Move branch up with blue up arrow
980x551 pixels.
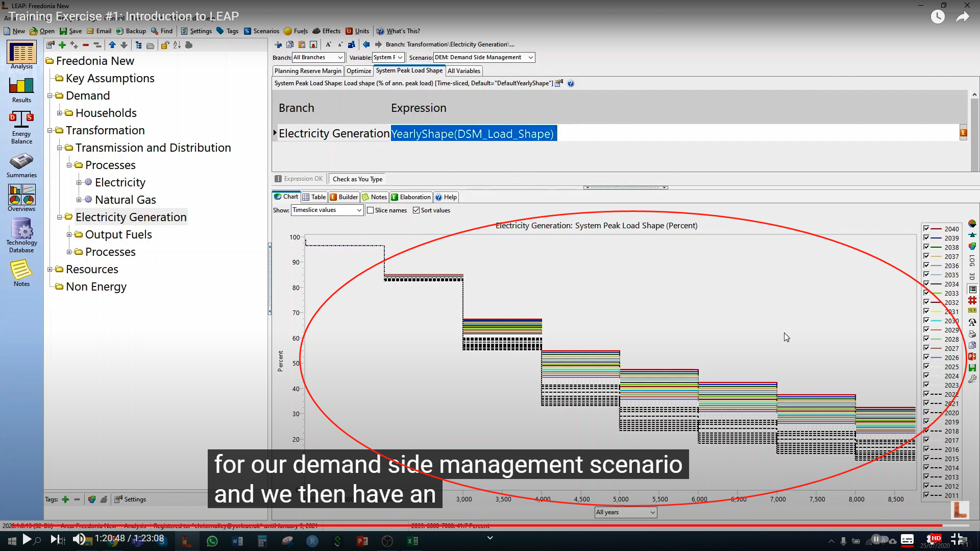pyautogui.click(x=112, y=45)
